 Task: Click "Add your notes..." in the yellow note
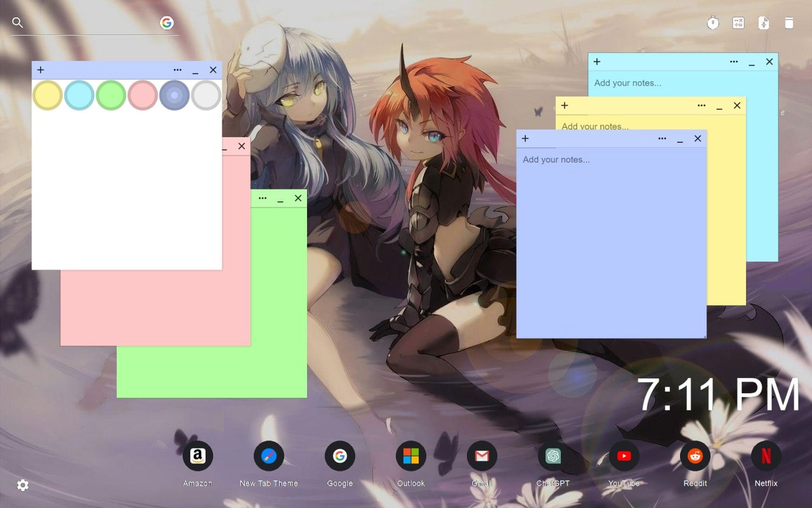point(595,126)
